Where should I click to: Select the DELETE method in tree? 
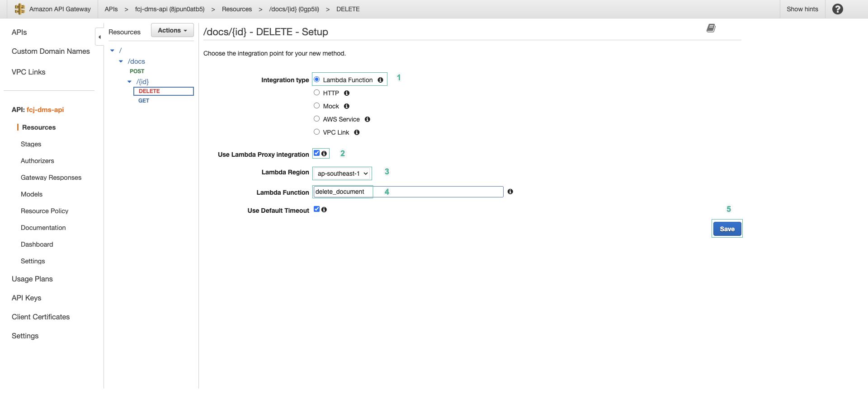pyautogui.click(x=164, y=91)
